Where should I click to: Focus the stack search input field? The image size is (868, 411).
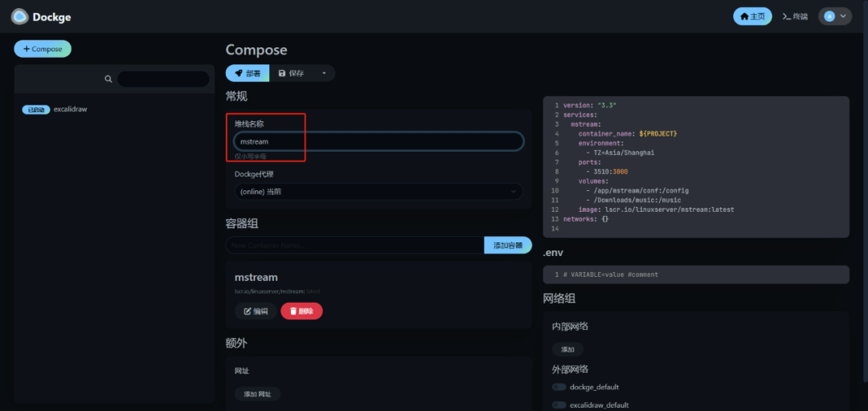[x=163, y=79]
